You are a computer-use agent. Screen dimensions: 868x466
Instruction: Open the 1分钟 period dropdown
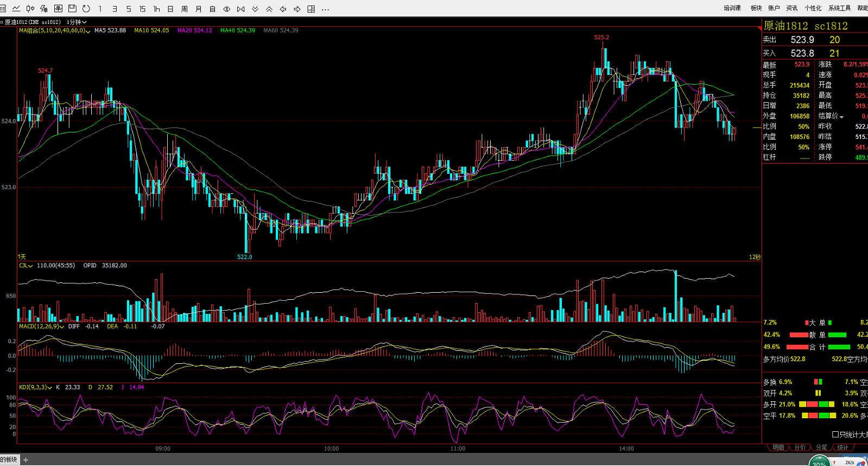[x=77, y=22]
